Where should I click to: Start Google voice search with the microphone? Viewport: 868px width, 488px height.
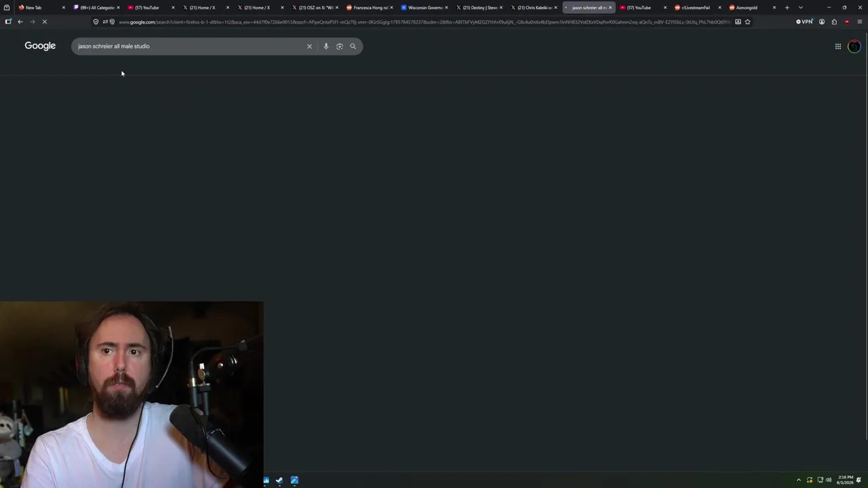[x=325, y=46]
